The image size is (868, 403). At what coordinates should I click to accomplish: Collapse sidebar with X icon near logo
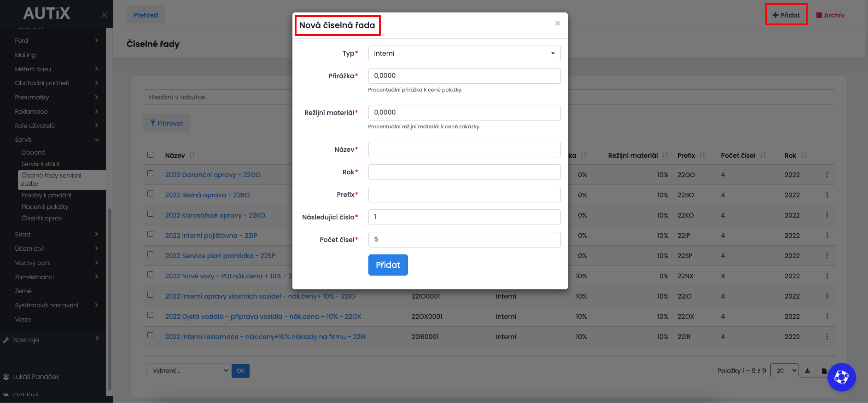coord(105,15)
